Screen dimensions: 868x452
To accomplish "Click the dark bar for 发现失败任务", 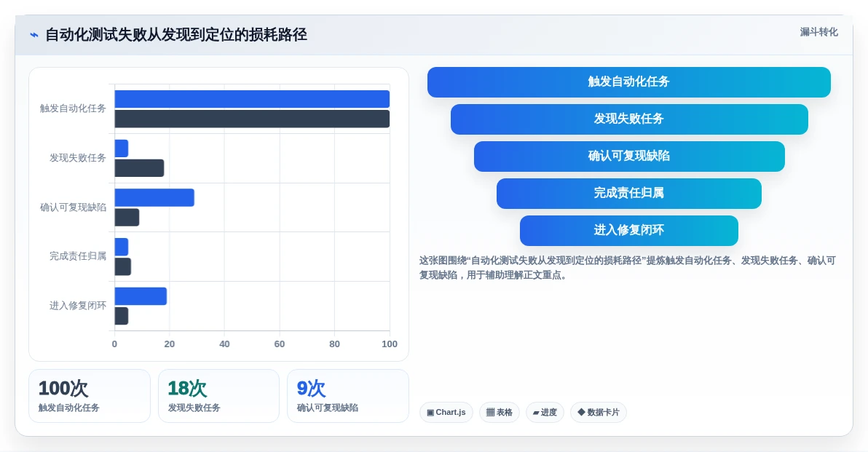I will [139, 168].
